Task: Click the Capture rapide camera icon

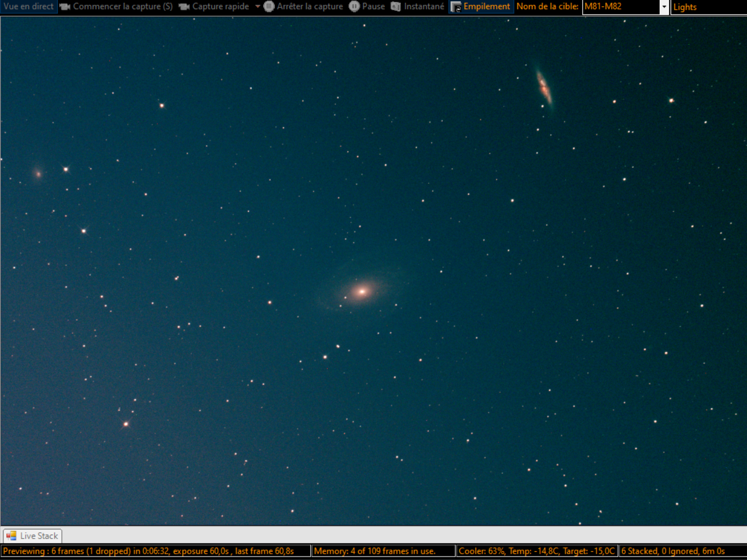Action: tap(184, 6)
